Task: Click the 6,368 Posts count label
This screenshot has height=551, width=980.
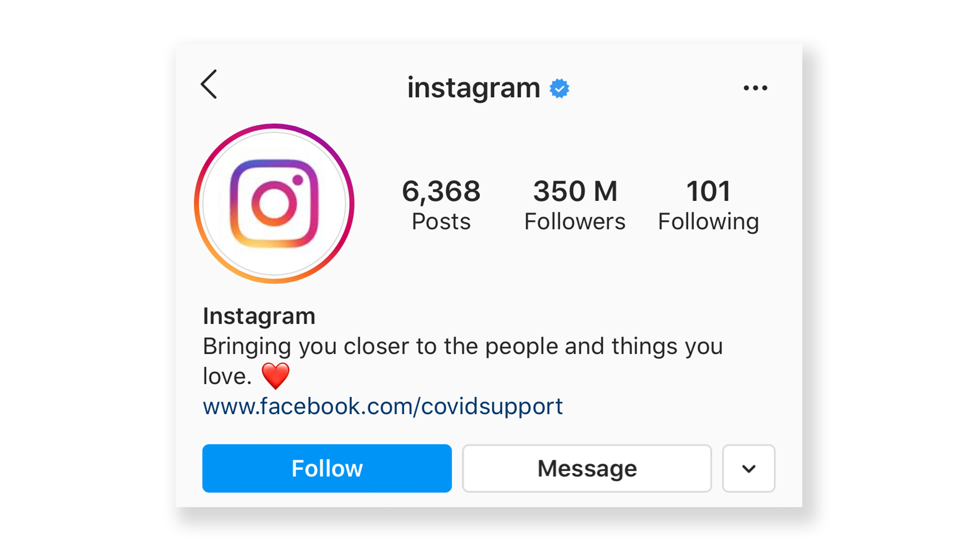Action: coord(442,203)
